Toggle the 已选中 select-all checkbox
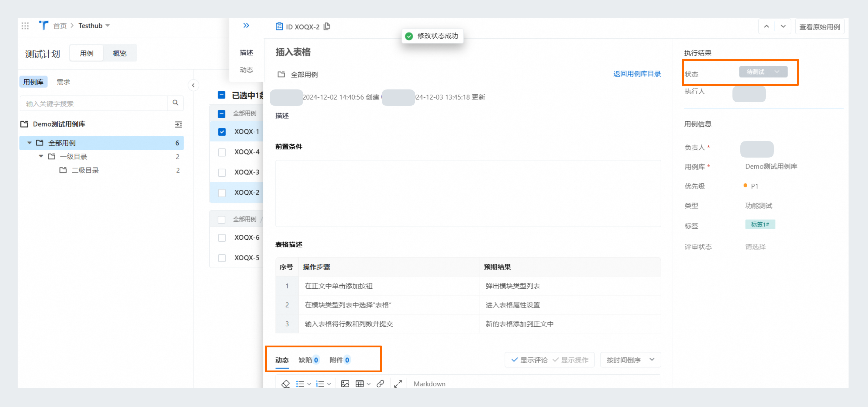The height and width of the screenshot is (407, 868). (221, 95)
